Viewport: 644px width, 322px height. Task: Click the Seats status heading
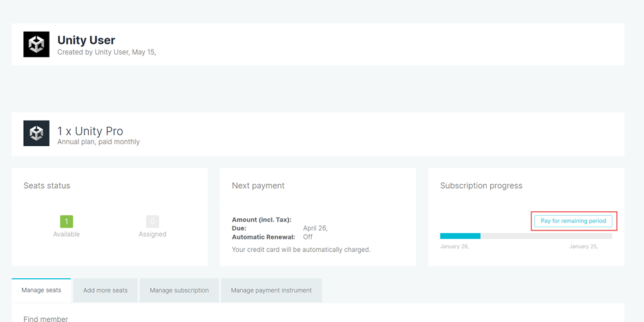(47, 185)
